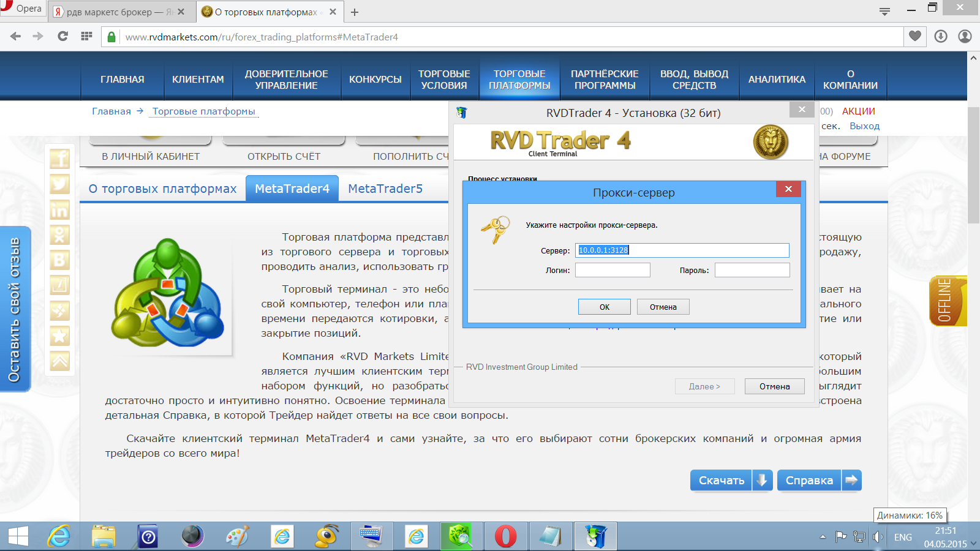
Task: Click the volume speaker tray icon
Action: tap(878, 537)
